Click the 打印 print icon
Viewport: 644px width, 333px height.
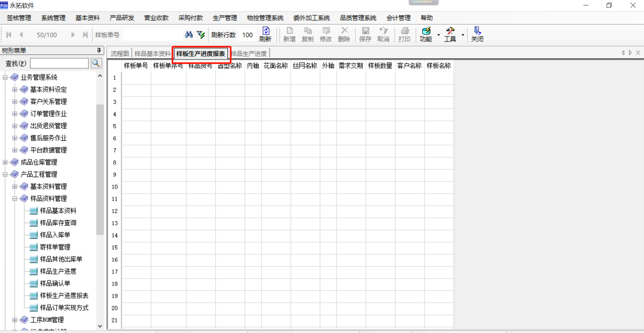404,34
